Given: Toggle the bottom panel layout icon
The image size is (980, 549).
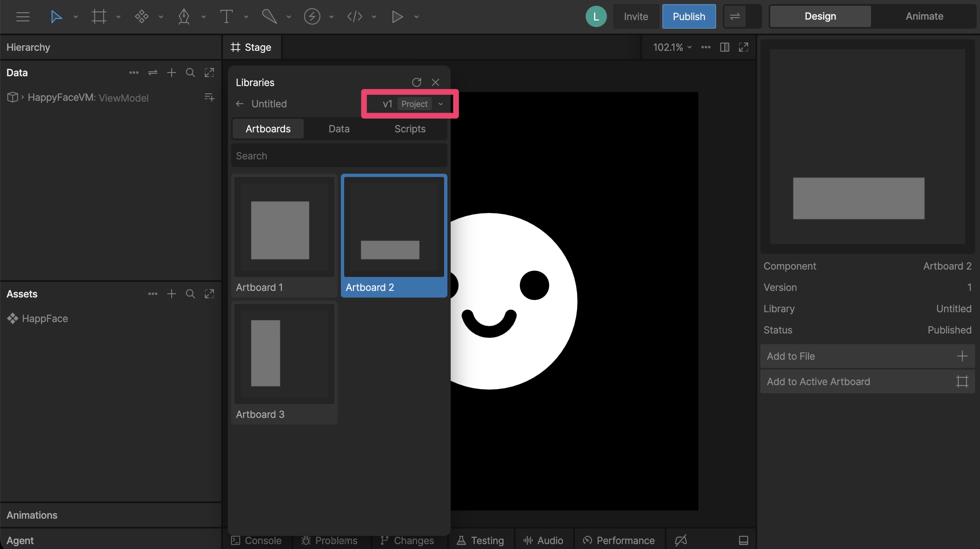Looking at the screenshot, I should pyautogui.click(x=744, y=540).
